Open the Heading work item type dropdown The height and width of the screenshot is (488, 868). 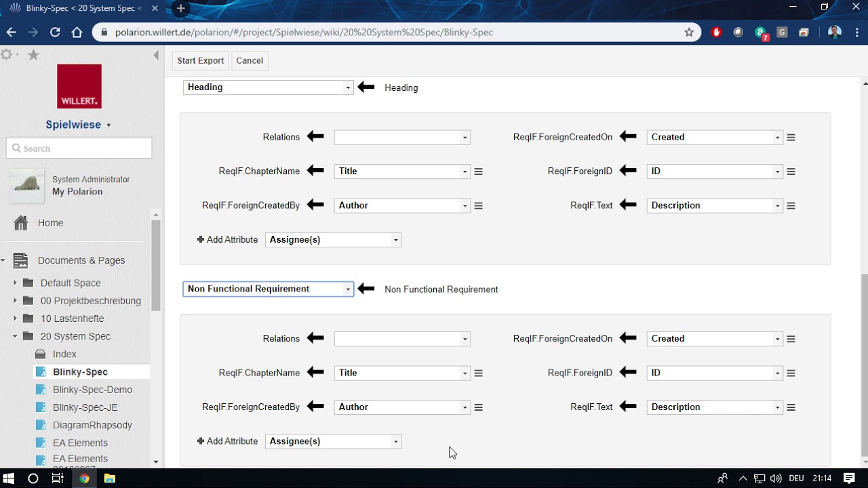(x=268, y=87)
